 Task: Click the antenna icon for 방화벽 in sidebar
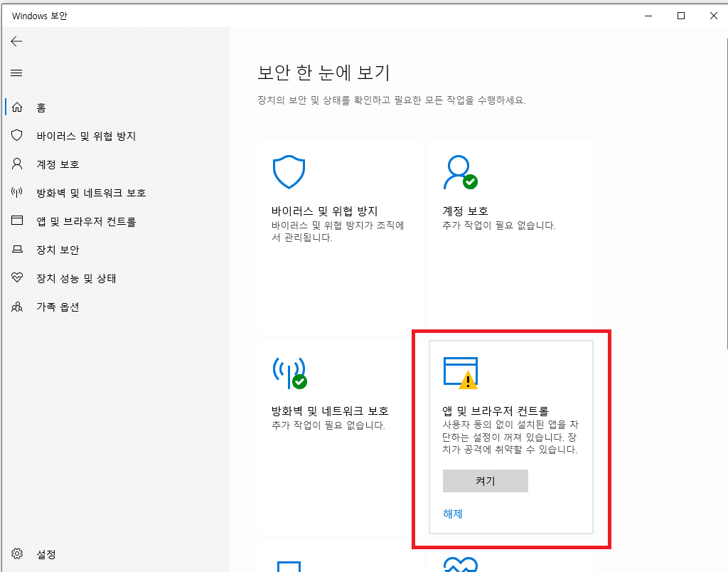17,192
